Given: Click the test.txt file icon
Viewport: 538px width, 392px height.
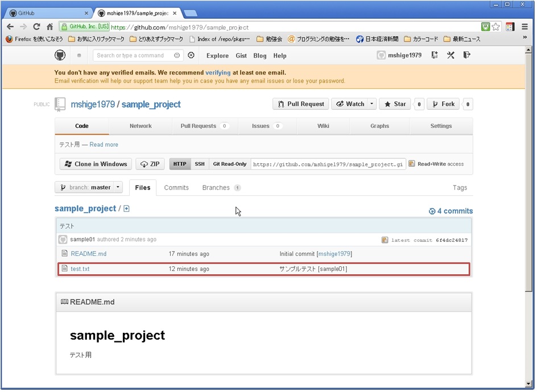Looking at the screenshot, I should click(64, 269).
